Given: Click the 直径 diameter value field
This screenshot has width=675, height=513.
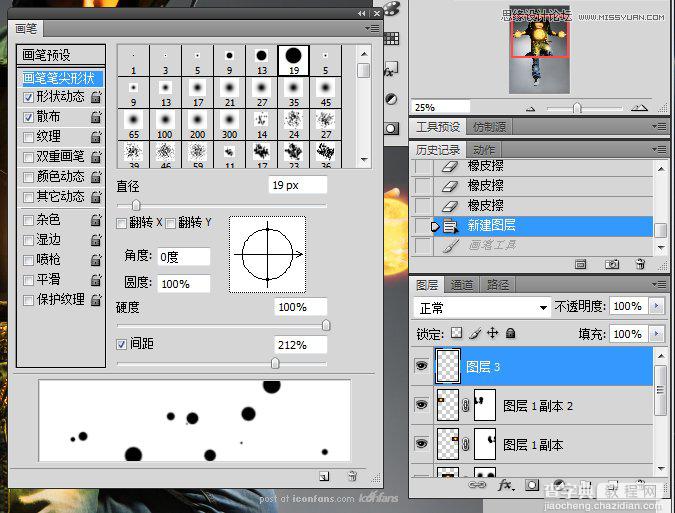Looking at the screenshot, I should pyautogui.click(x=297, y=185).
